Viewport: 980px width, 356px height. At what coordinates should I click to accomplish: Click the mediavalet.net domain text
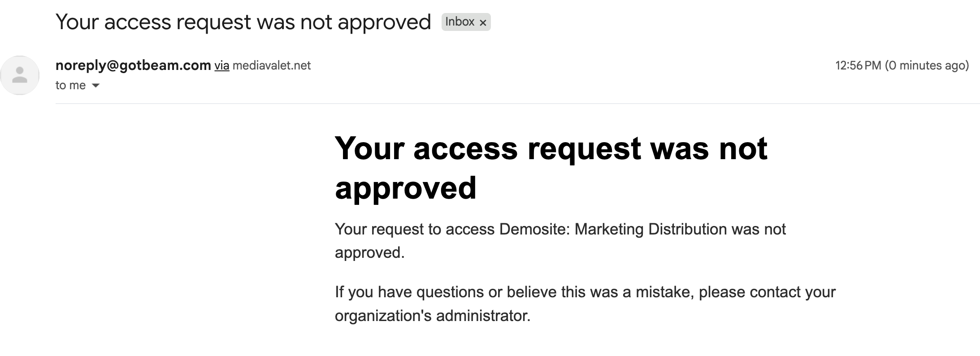tap(272, 66)
